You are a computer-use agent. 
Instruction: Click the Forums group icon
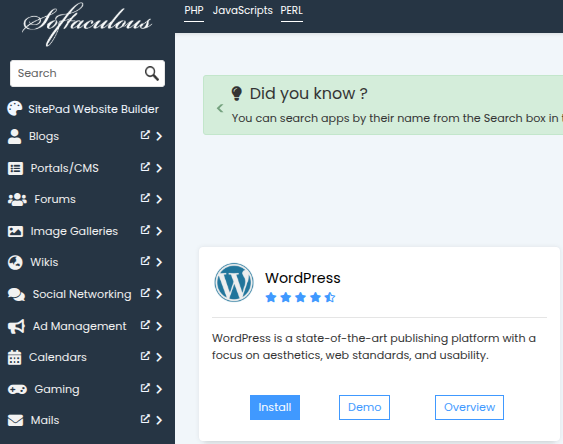click(17, 200)
